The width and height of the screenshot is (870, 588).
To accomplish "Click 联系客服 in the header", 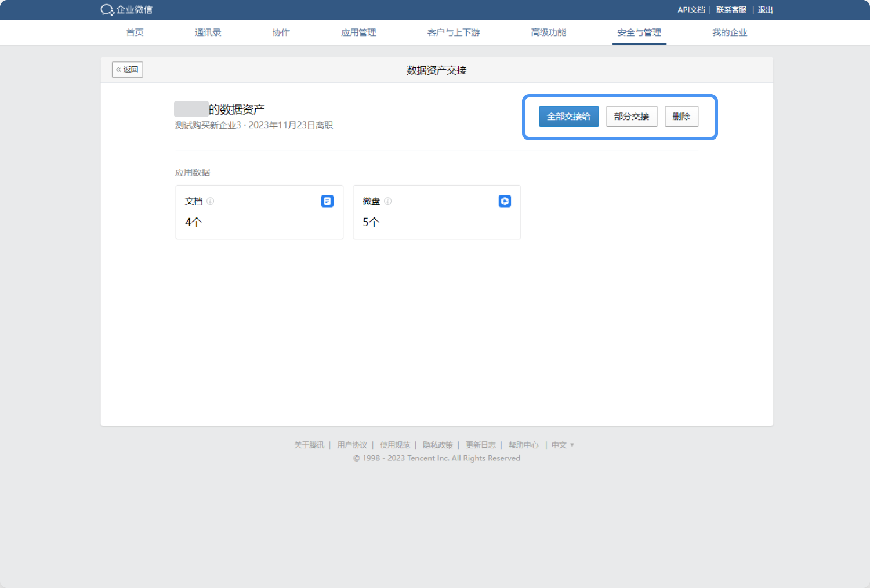I will pos(731,10).
